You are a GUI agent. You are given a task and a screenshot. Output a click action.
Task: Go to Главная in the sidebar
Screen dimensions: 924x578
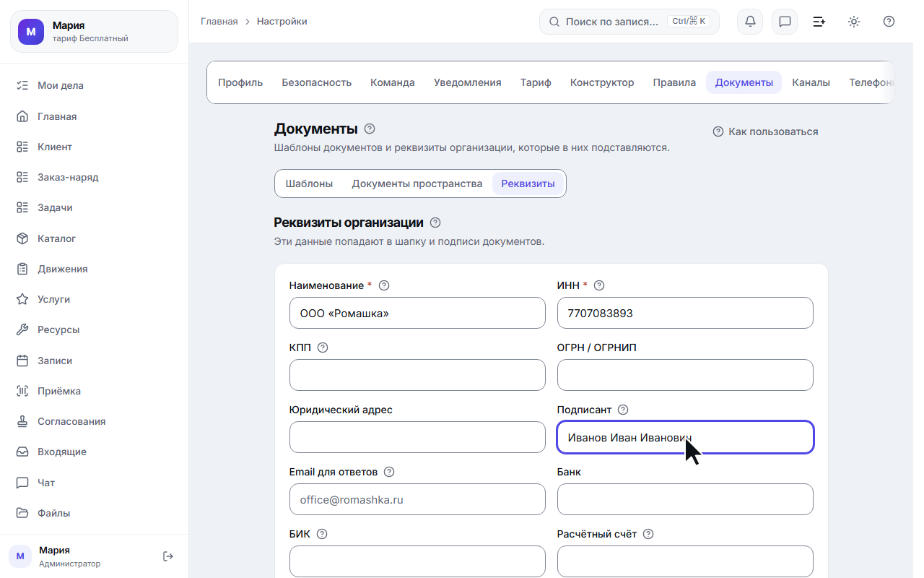[x=94, y=116]
